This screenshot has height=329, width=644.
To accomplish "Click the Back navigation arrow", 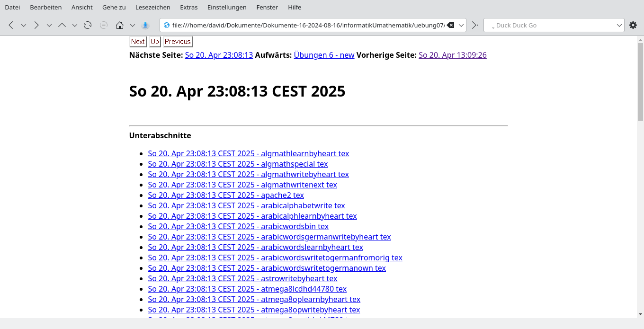I will [11, 25].
